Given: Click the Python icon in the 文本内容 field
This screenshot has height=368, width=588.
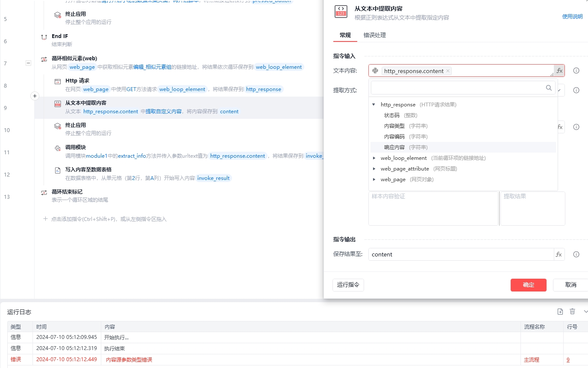Looking at the screenshot, I should (x=375, y=71).
